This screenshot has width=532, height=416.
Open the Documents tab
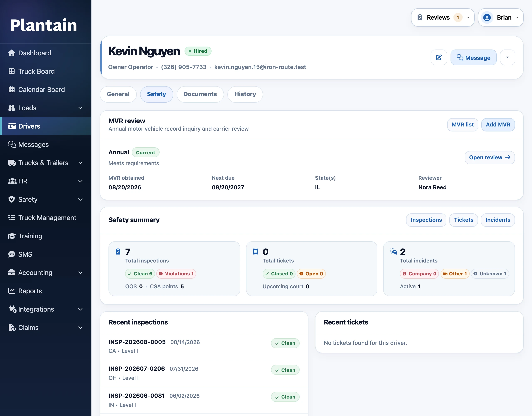click(200, 94)
